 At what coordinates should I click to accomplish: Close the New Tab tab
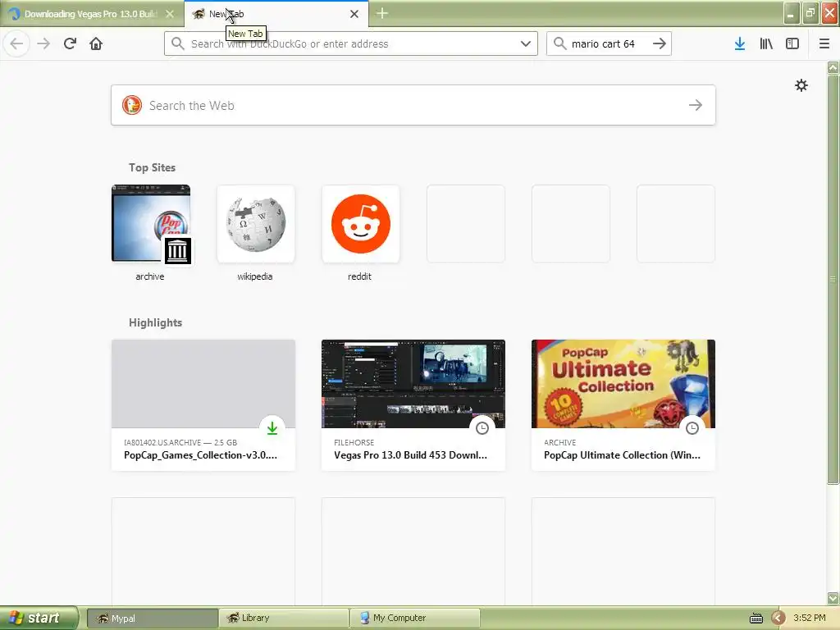point(354,14)
